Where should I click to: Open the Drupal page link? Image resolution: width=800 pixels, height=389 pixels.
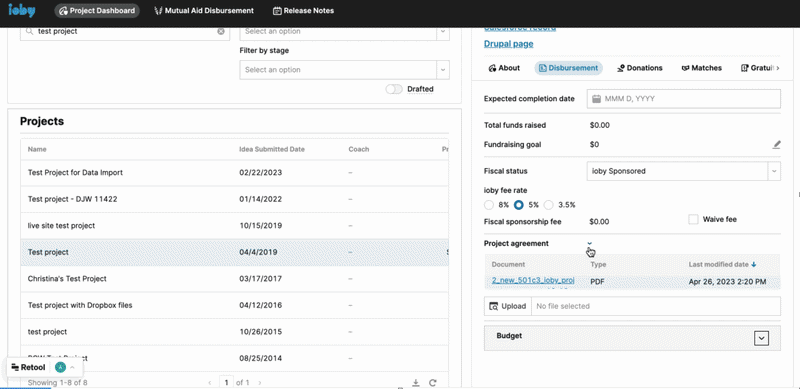tap(509, 44)
